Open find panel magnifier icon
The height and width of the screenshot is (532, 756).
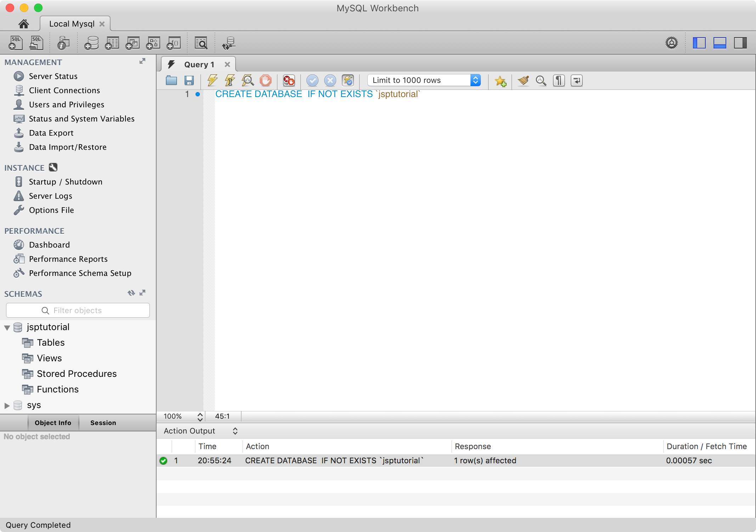(541, 80)
